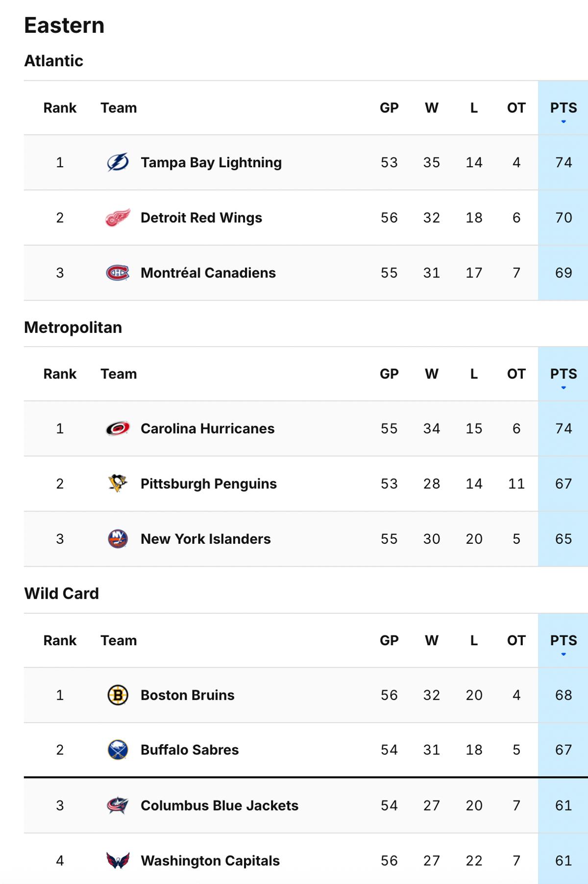
Task: Click the Eastern conference heading
Action: pyautogui.click(x=64, y=24)
